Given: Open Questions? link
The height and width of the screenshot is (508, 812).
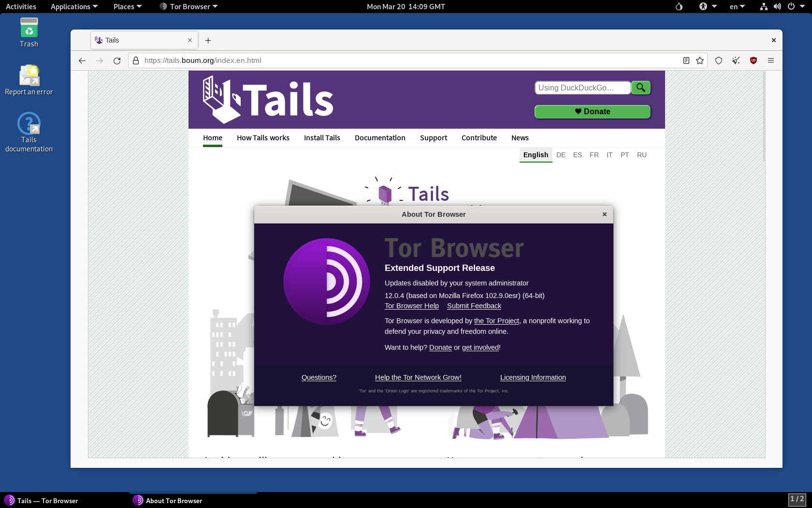Looking at the screenshot, I should (319, 377).
